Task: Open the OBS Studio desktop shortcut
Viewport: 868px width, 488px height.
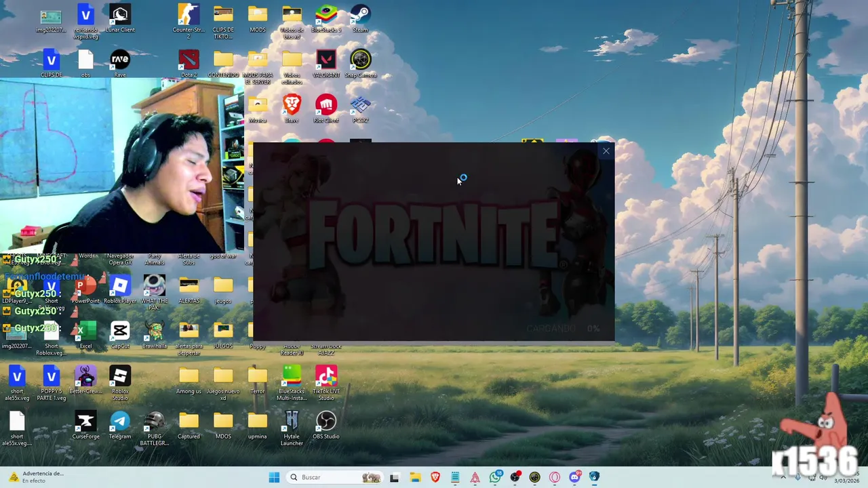Action: click(326, 426)
